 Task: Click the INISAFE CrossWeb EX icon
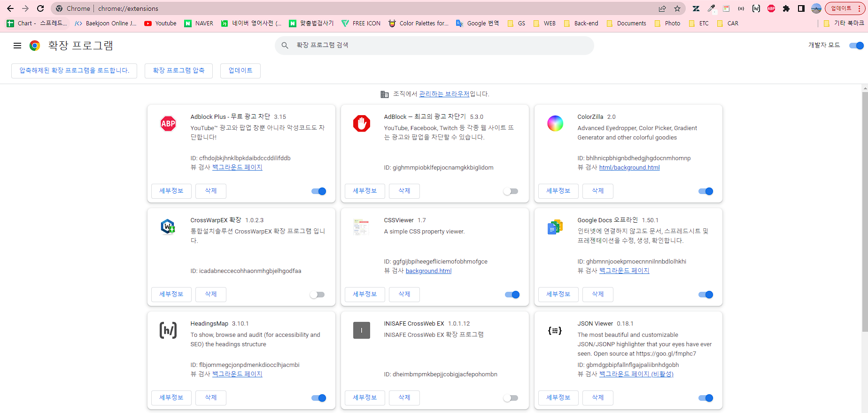coord(362,330)
